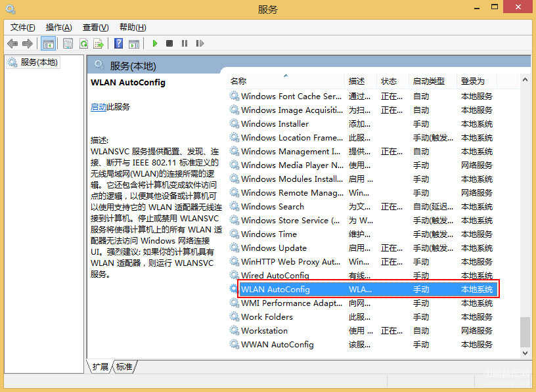Viewport: 536px width, 392px height.
Task: Click the Back arrow in toolbar
Action: point(12,44)
